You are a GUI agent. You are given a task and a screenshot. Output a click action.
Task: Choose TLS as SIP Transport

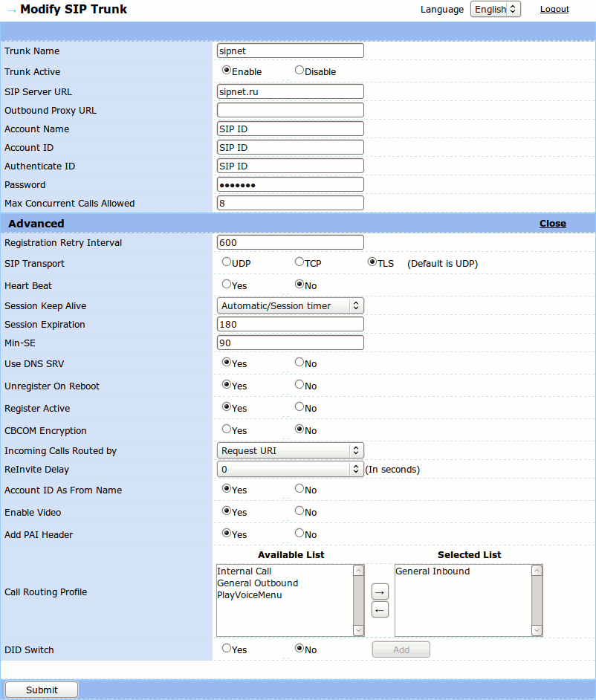(x=372, y=262)
